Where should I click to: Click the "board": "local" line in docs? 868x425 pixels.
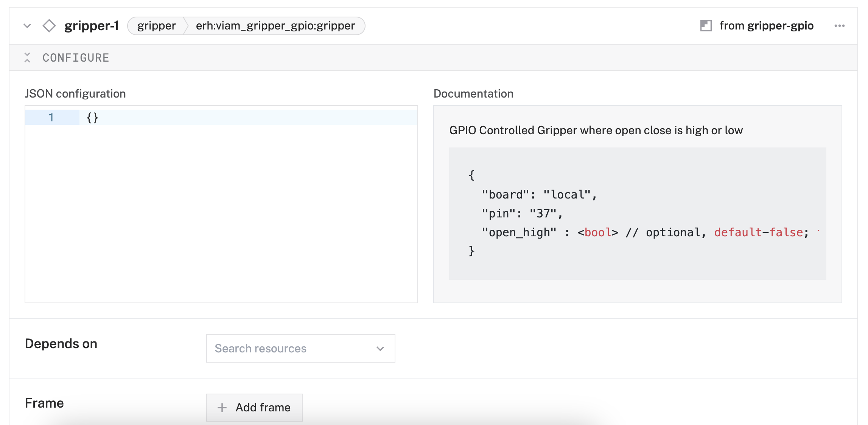[539, 194]
